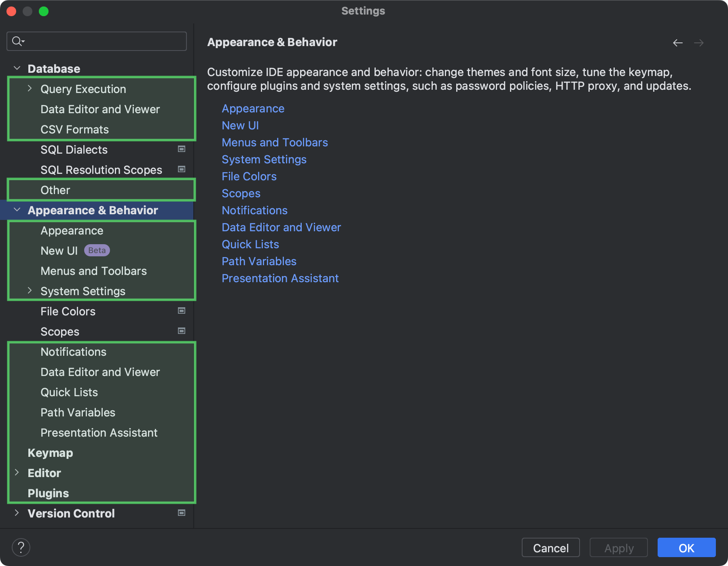
Task: Click project-level icon next to File Colors
Action: [x=182, y=311]
